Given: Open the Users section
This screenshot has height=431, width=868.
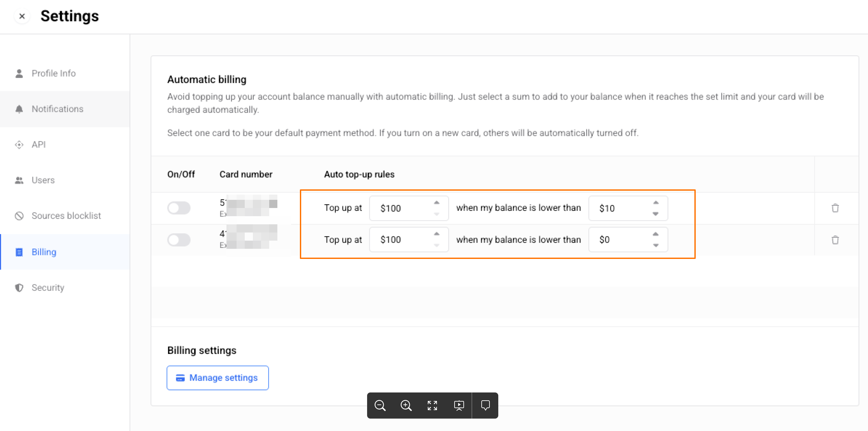Looking at the screenshot, I should 65,180.
